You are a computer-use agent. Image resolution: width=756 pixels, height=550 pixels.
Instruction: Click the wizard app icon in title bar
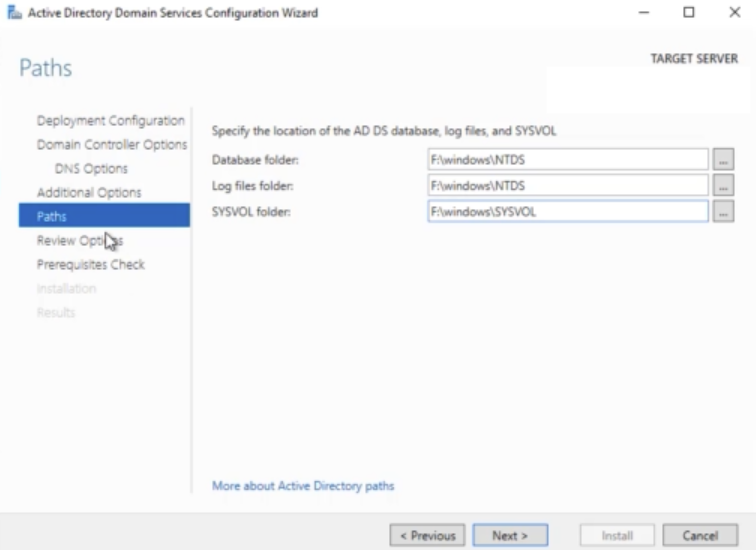pos(14,13)
